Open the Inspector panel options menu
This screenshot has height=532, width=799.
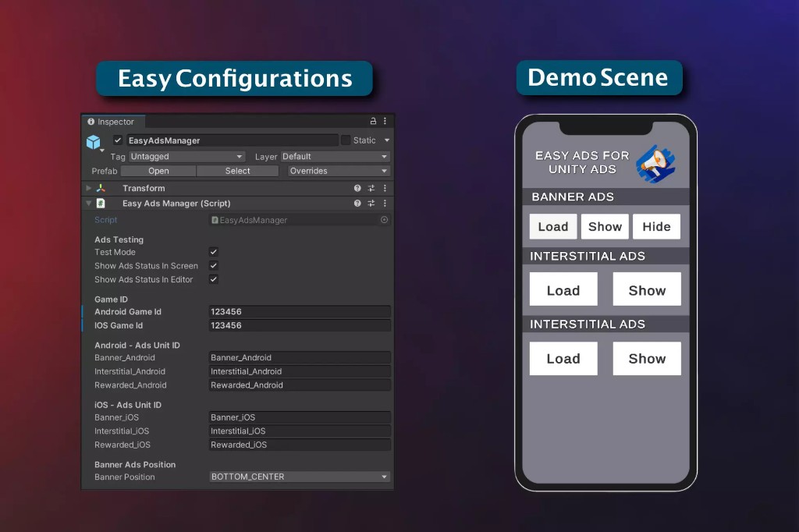385,121
